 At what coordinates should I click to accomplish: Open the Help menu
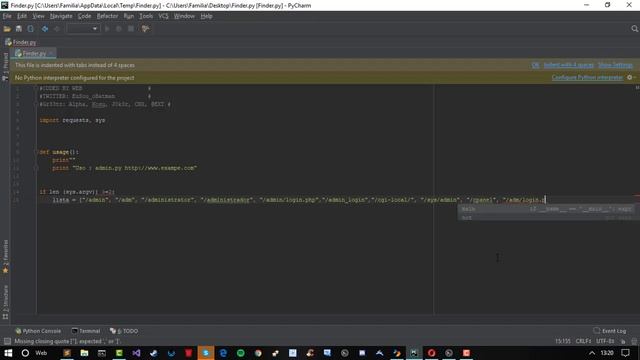coord(206,16)
